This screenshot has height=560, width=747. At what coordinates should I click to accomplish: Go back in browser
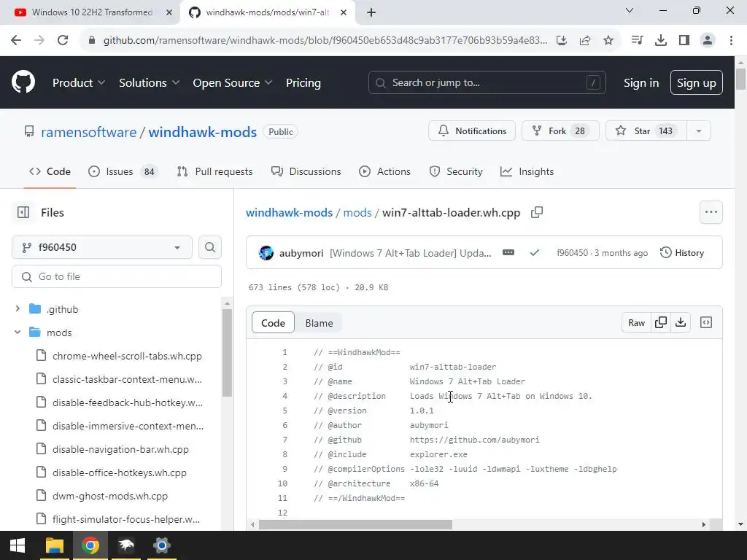[x=16, y=40]
